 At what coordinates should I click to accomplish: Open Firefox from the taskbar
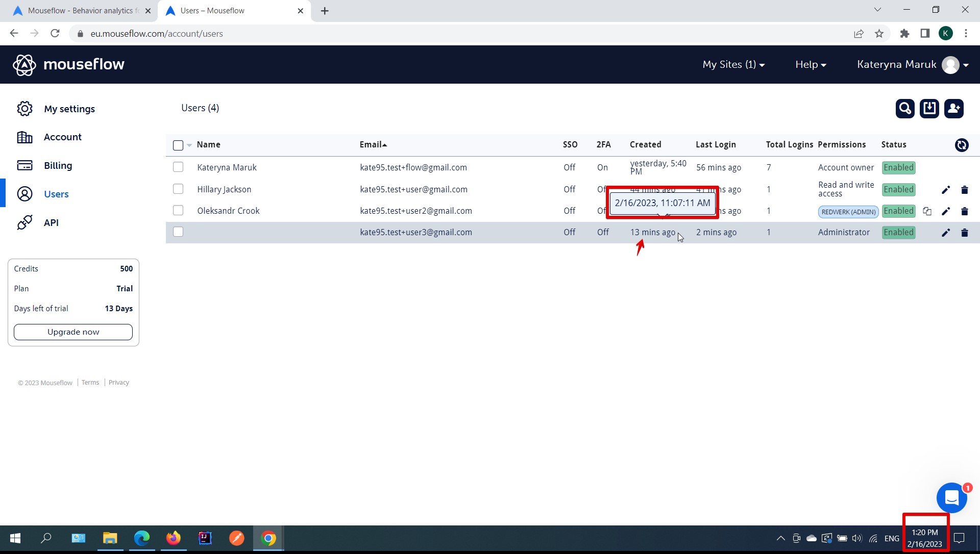click(174, 538)
